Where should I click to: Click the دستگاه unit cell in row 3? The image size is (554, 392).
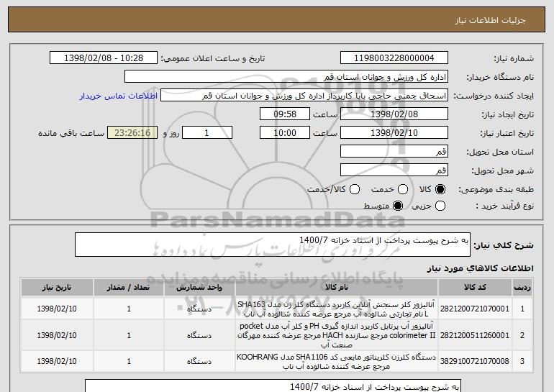(x=199, y=361)
